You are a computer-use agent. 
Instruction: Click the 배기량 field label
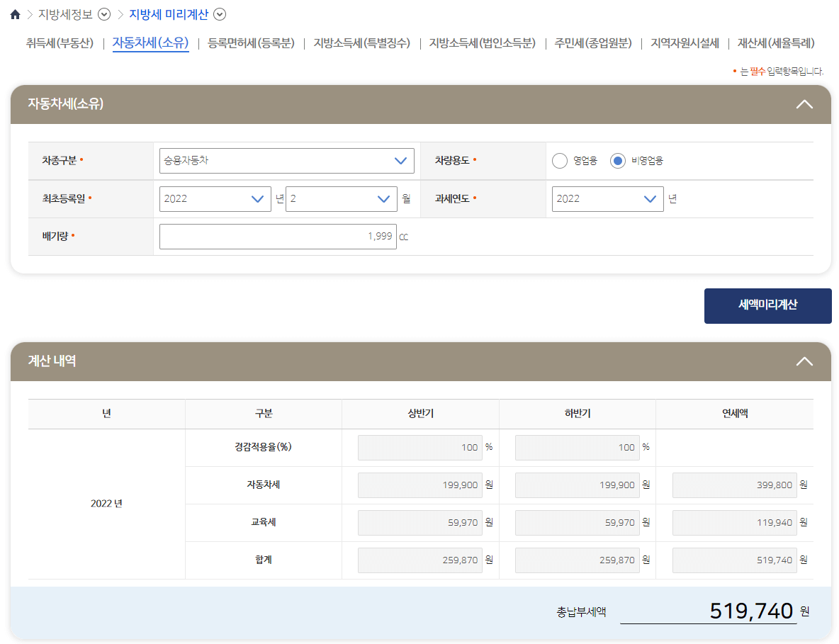55,236
